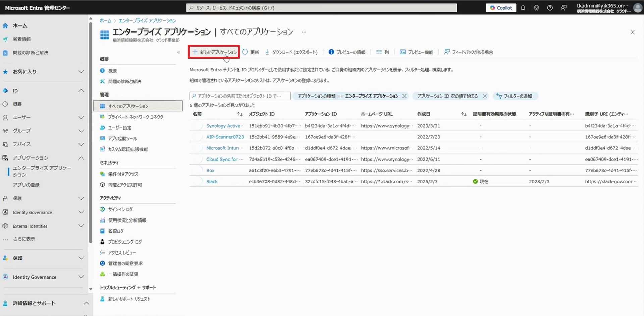Click フィードバックがある場合

click(469, 52)
